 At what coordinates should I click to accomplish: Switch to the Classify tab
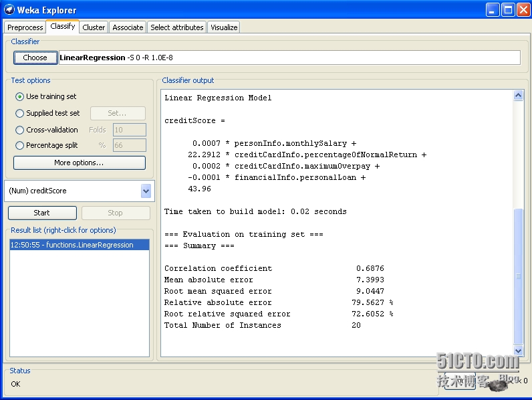62,26
